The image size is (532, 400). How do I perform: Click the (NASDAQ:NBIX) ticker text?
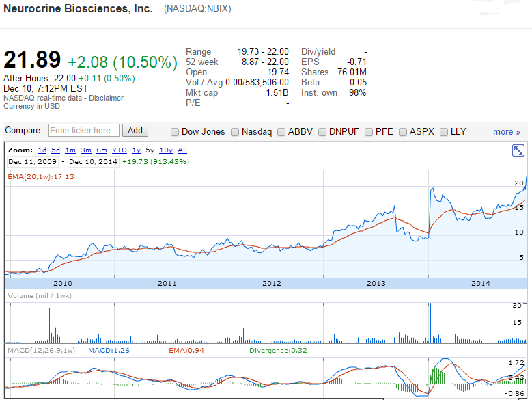pyautogui.click(x=197, y=8)
